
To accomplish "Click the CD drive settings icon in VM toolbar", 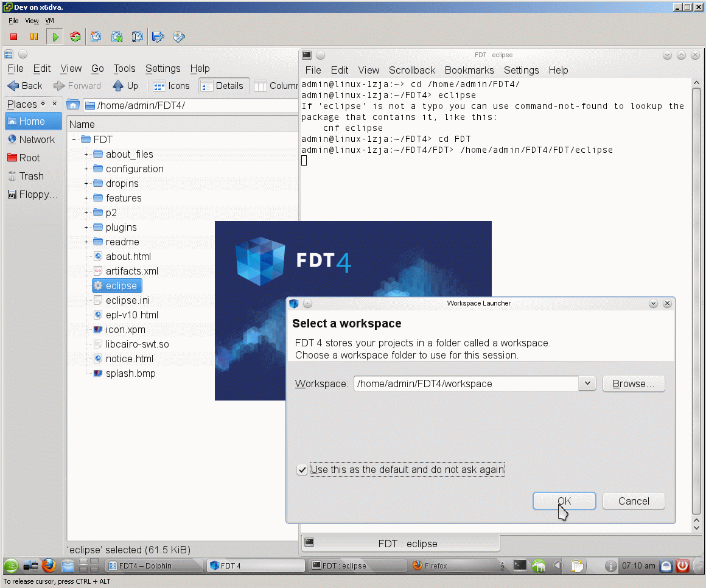I will pyautogui.click(x=179, y=37).
